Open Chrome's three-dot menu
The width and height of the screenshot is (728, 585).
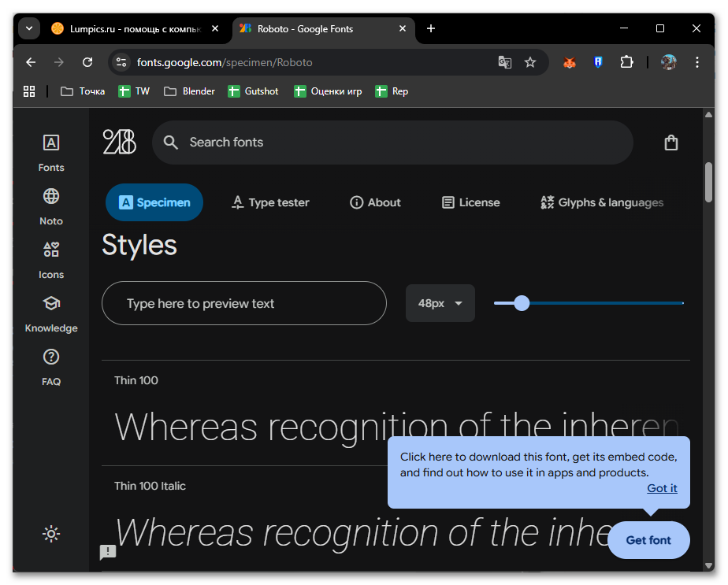click(x=697, y=62)
